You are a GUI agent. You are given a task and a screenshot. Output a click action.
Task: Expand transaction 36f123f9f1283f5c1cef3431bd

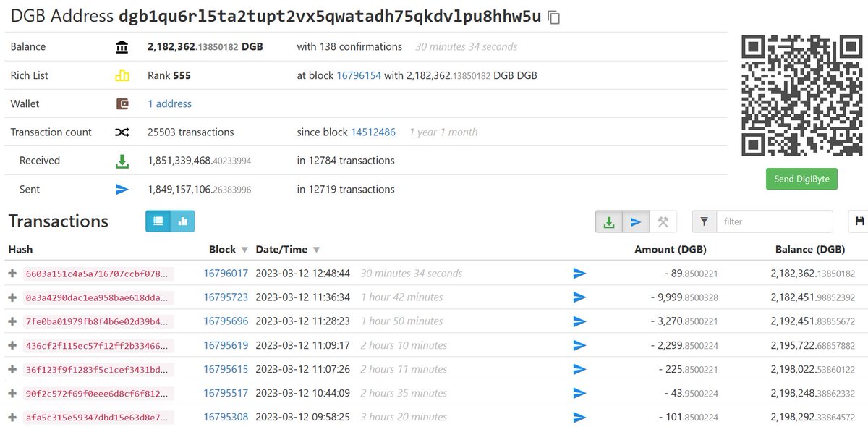tap(12, 369)
